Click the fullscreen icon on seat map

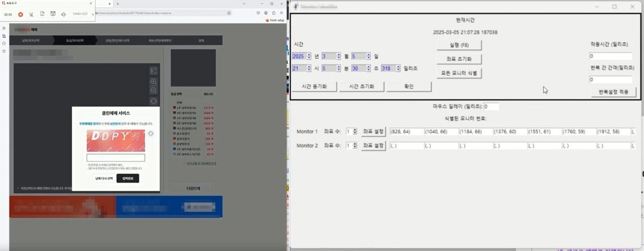click(153, 71)
